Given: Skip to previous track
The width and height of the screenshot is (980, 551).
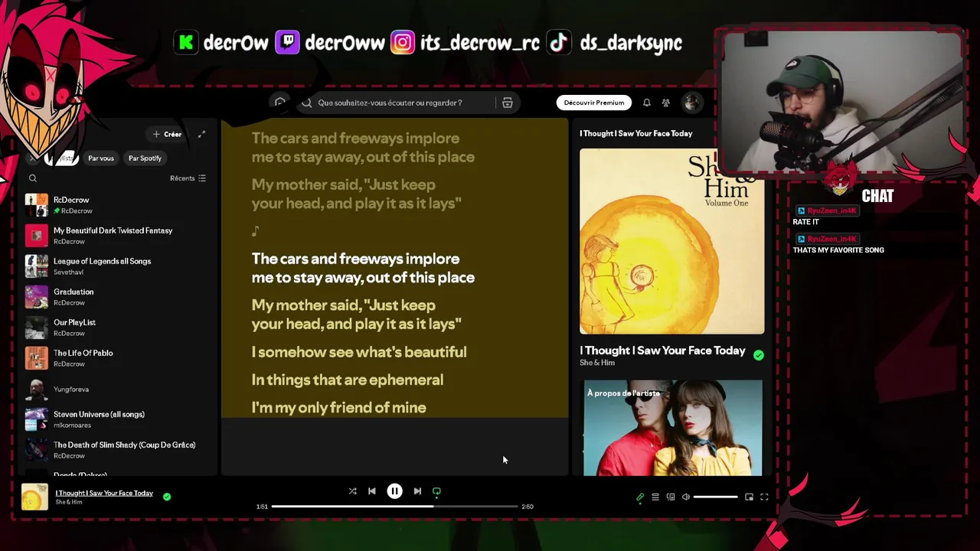Looking at the screenshot, I should click(372, 491).
